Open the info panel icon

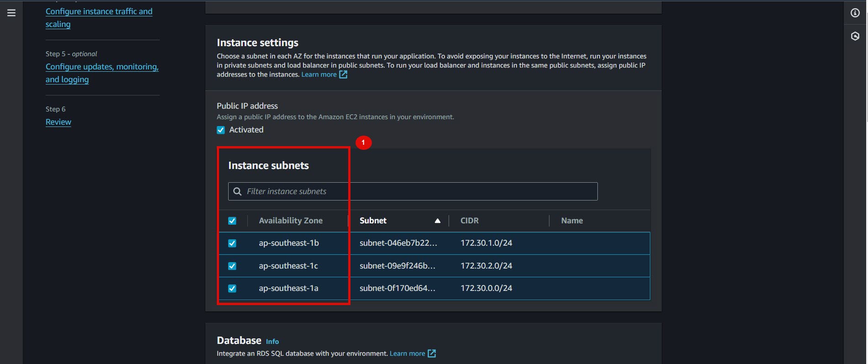[855, 13]
